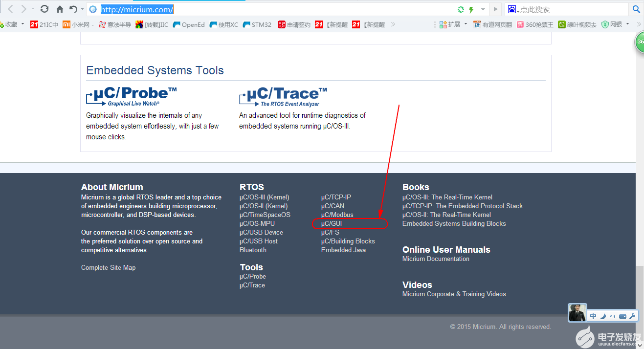Open the Baidu paw search engine selector
The height and width of the screenshot is (349, 644).
coord(513,9)
